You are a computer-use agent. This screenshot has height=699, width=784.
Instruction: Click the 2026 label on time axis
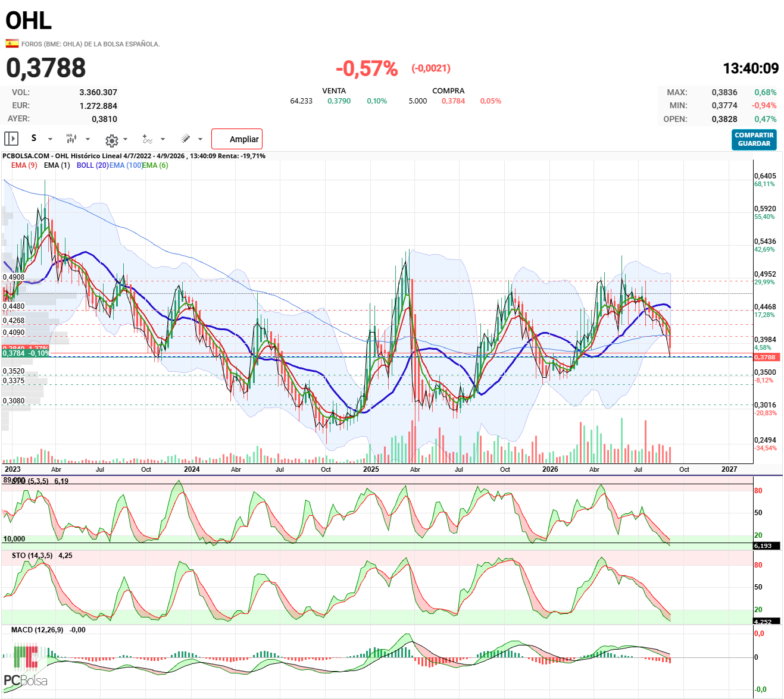pos(550,469)
